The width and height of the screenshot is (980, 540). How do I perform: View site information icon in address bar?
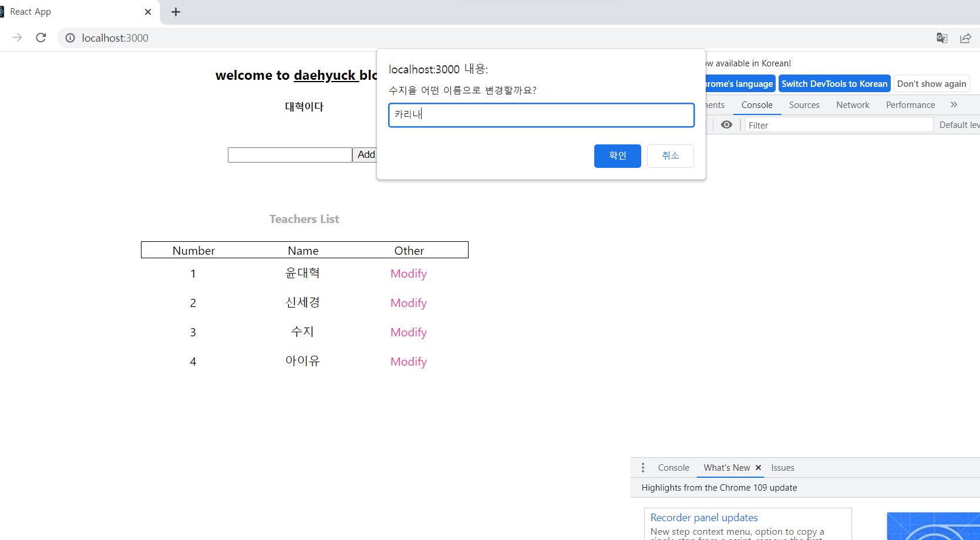coord(70,38)
